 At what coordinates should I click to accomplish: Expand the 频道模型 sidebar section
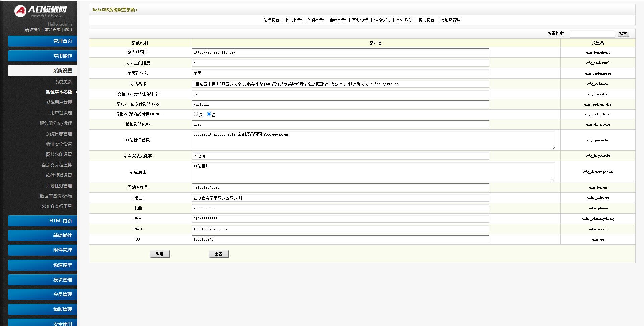(x=43, y=265)
